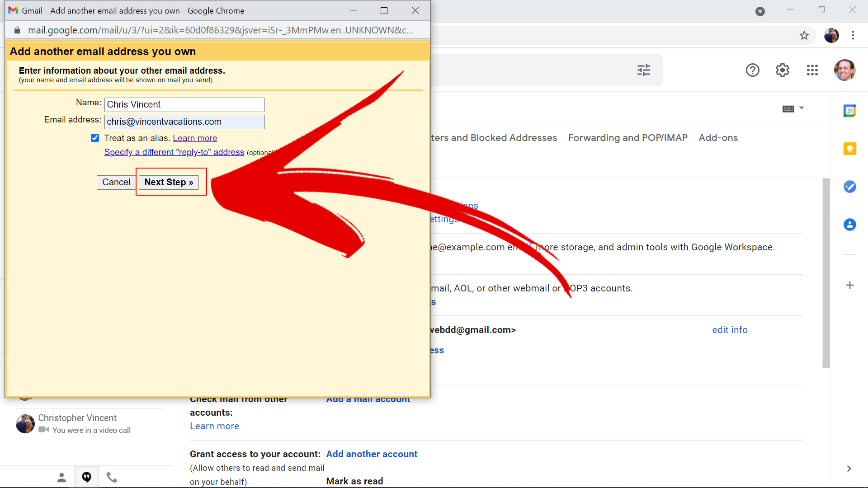Get add-ons with the plus icon
The height and width of the screenshot is (488, 868).
[x=850, y=285]
